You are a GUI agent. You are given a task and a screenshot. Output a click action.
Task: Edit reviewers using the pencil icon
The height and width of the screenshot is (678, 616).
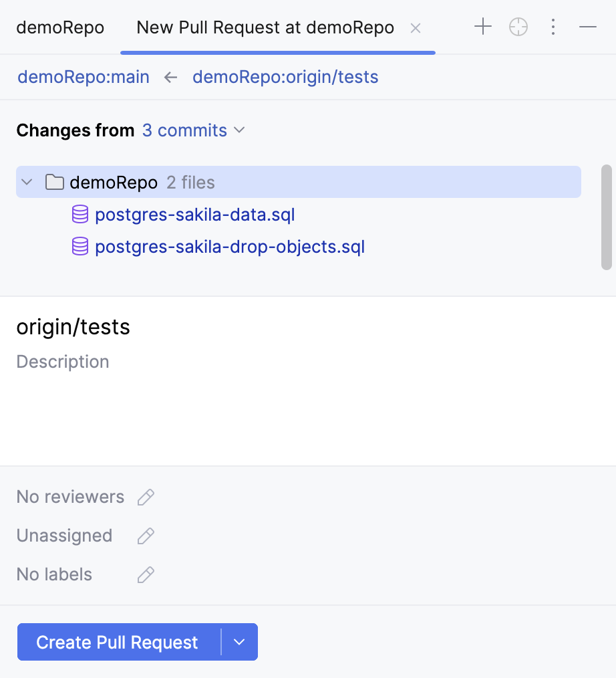pos(145,497)
